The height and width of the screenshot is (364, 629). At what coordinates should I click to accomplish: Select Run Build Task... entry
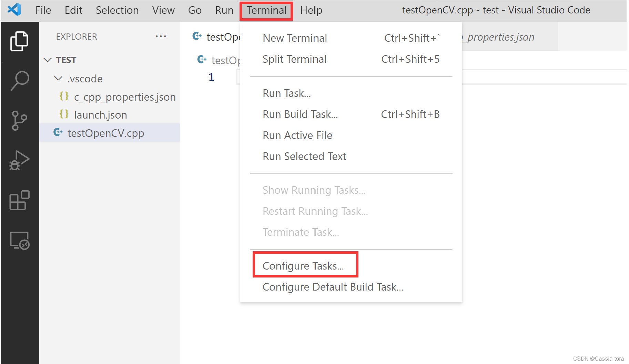pyautogui.click(x=351, y=114)
